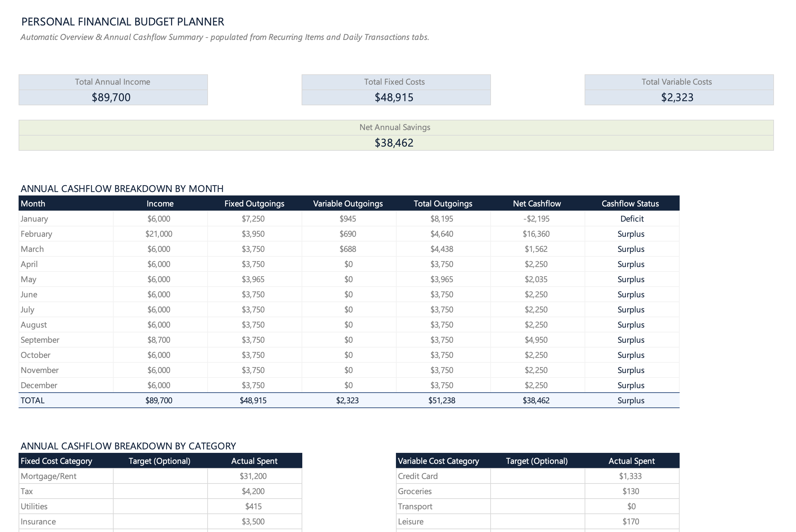The height and width of the screenshot is (532, 796).
Task: Click the Insurance category row label
Action: click(38, 522)
